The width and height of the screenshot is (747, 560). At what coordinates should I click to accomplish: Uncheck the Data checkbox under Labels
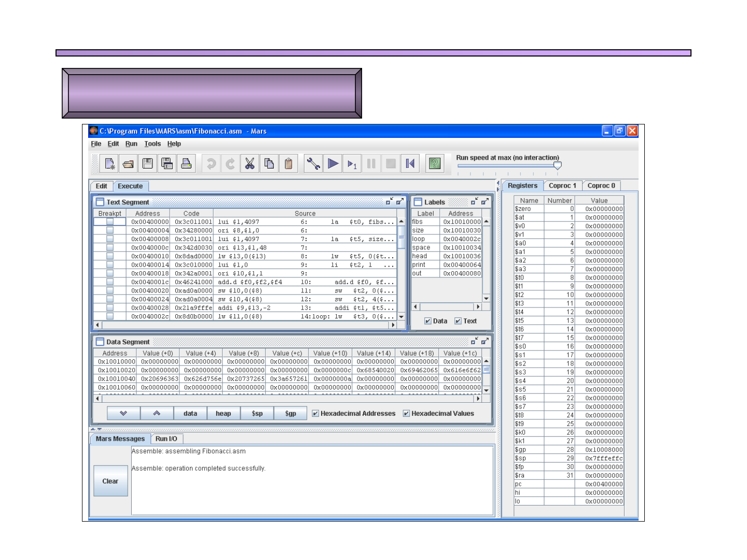coord(428,321)
